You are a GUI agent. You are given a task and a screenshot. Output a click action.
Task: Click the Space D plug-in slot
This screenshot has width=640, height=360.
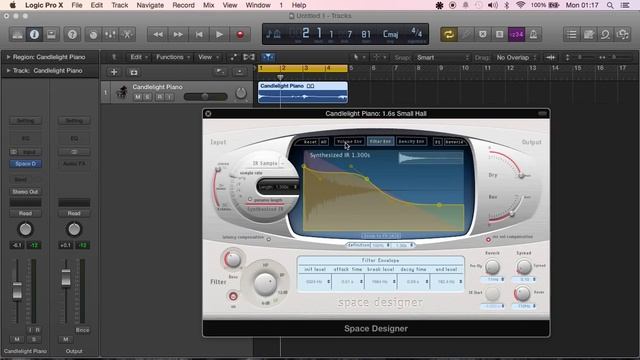25,164
